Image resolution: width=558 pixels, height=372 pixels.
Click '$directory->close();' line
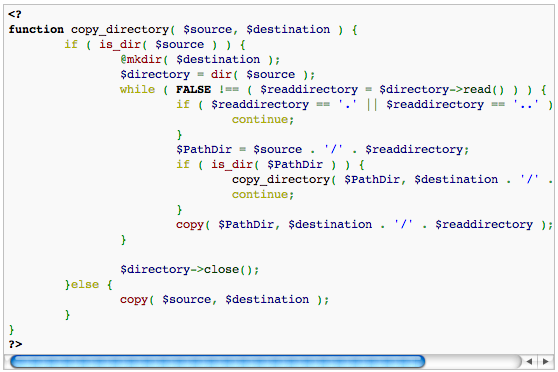click(190, 269)
